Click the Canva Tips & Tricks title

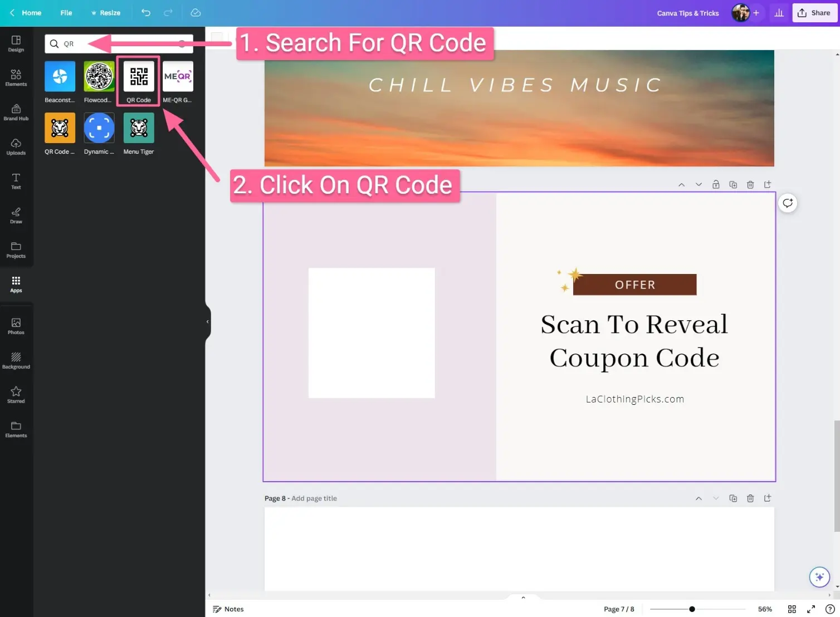click(x=688, y=13)
